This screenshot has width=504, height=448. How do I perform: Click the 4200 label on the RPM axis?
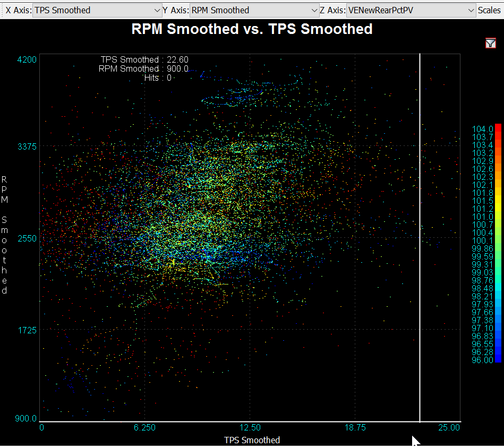click(26, 59)
